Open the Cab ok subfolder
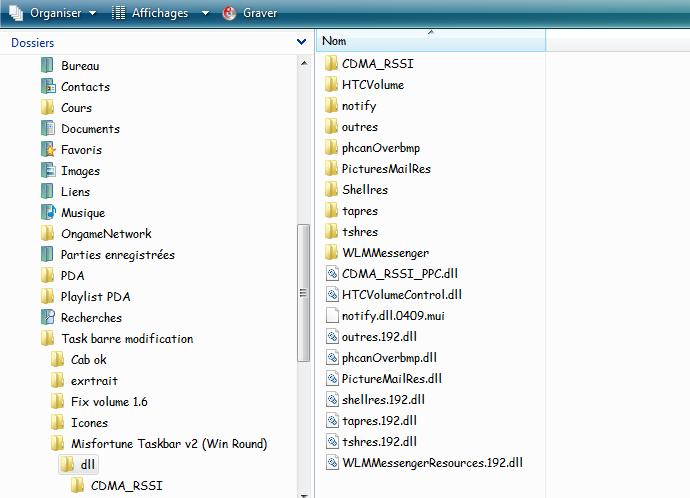The image size is (690, 498). pos(79,360)
